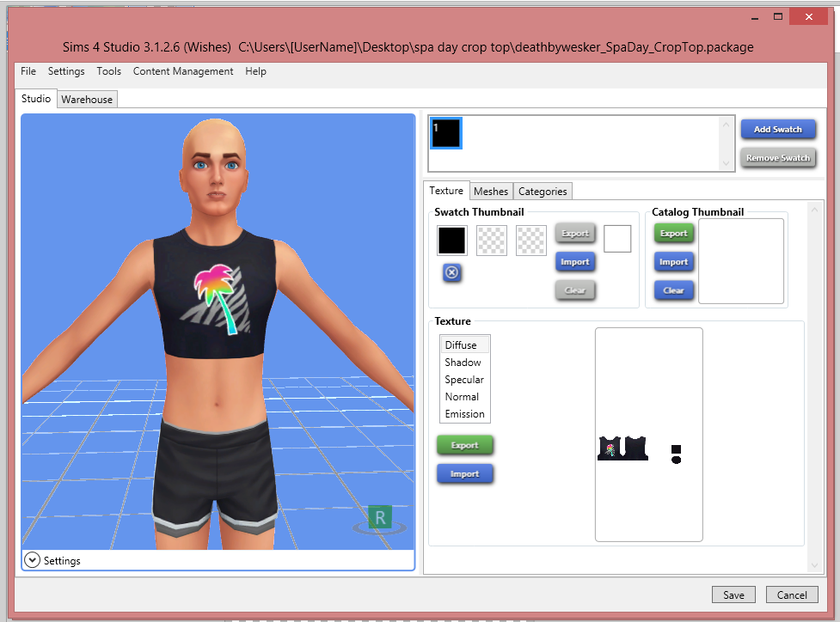Click the second checkered swatch thumbnail slot
Screen dimensions: 840x622
(x=492, y=241)
